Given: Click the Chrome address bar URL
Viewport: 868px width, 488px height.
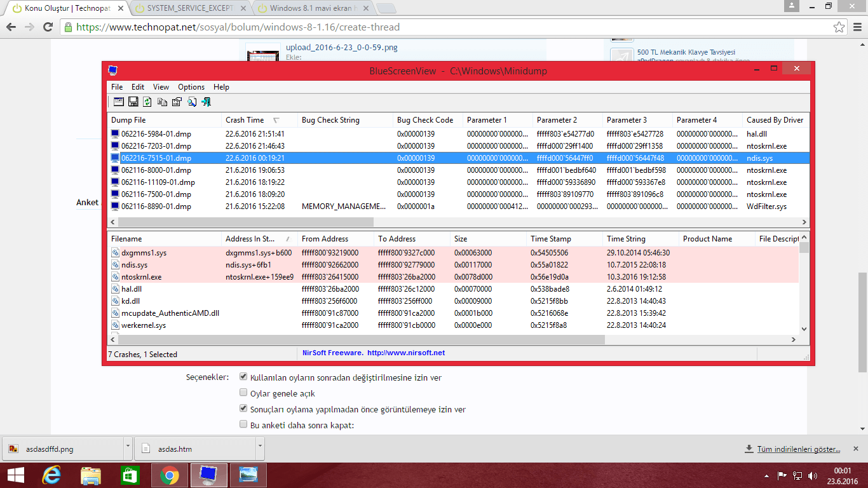Looking at the screenshot, I should click(238, 27).
